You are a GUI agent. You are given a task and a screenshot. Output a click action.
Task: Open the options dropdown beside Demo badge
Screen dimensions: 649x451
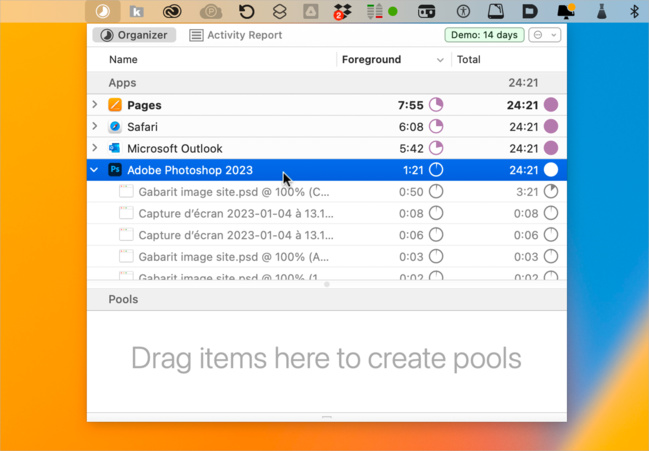coord(545,35)
